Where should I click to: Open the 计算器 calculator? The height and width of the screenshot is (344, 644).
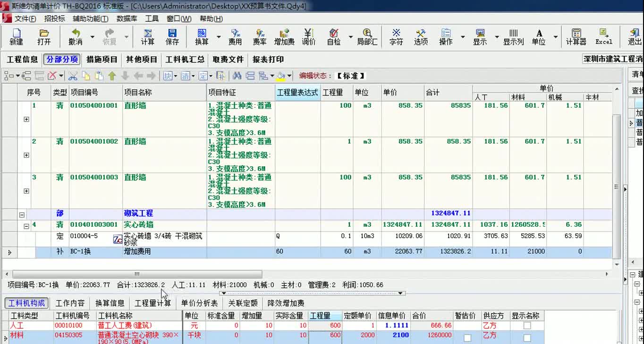[x=576, y=37]
